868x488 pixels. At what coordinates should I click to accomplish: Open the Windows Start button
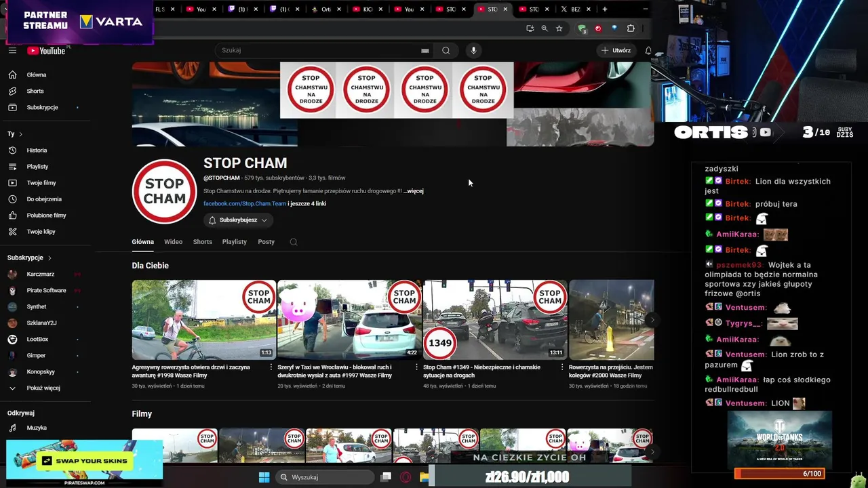(x=264, y=477)
